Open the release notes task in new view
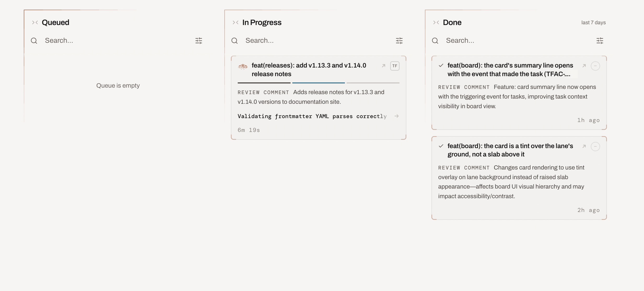 click(x=384, y=66)
